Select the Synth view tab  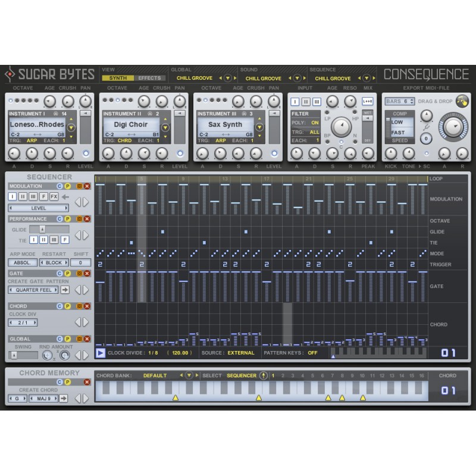[118, 78]
